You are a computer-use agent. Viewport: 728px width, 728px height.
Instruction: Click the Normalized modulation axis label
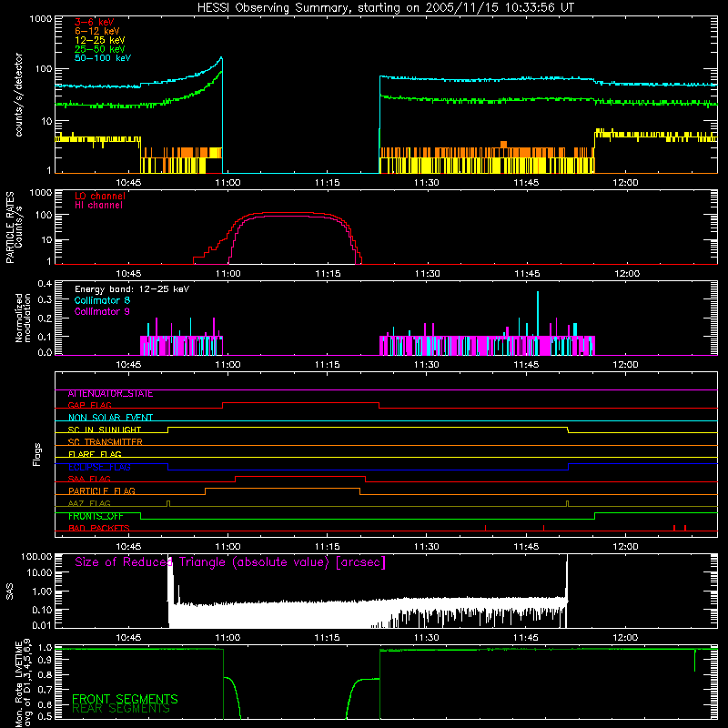23,318
